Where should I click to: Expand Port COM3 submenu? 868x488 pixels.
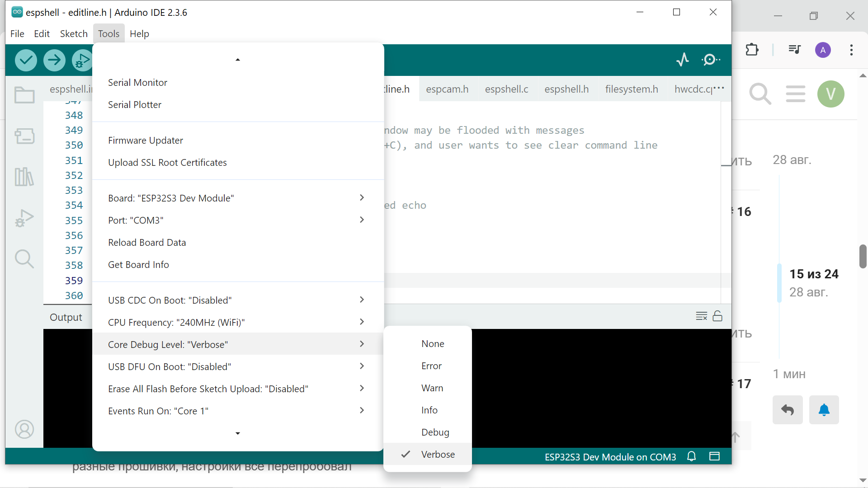coord(238,221)
